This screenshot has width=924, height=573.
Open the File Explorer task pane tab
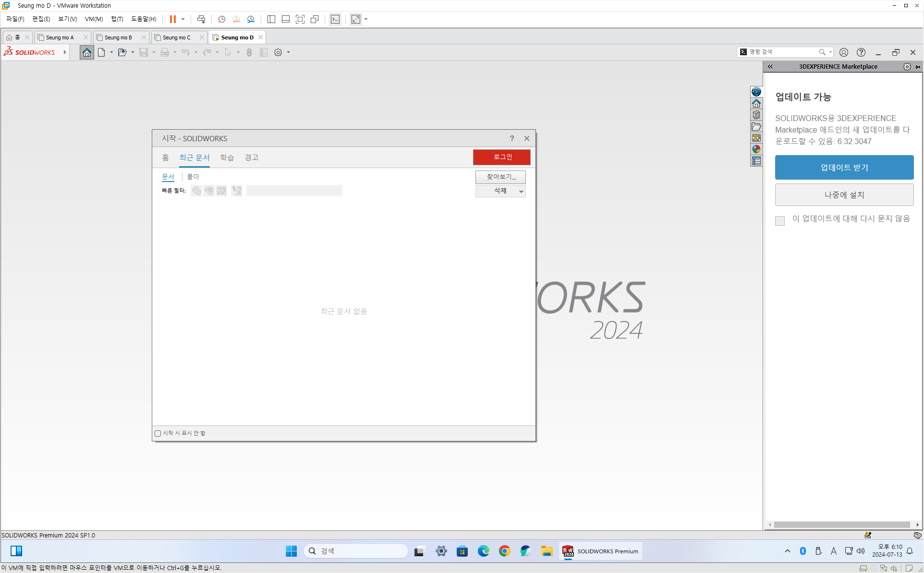pyautogui.click(x=756, y=127)
